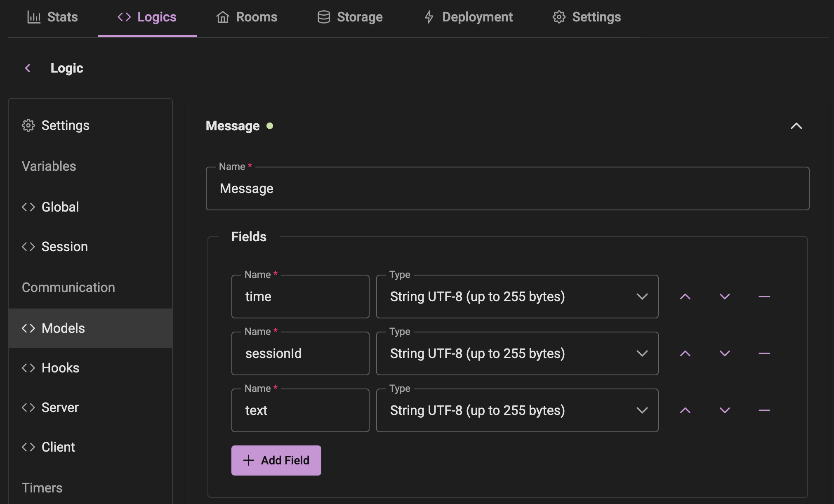
Task: Click Add Field button
Action: coord(276,460)
